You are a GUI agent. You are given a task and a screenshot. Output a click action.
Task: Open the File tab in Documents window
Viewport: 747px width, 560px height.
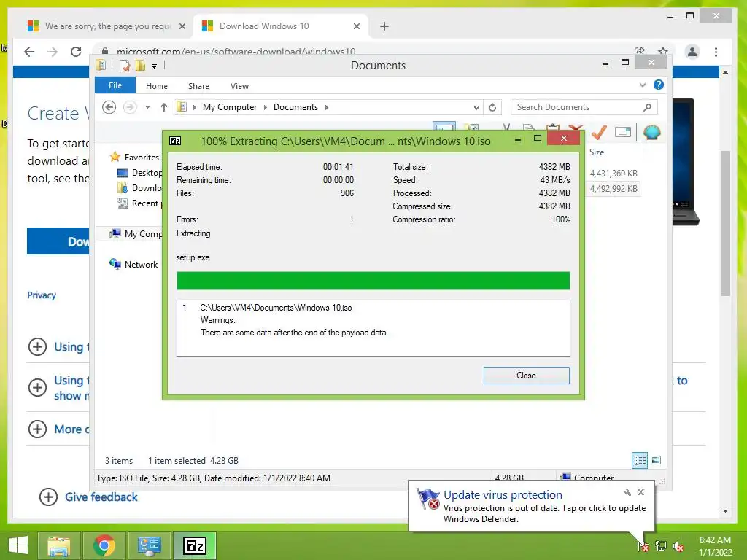point(115,85)
